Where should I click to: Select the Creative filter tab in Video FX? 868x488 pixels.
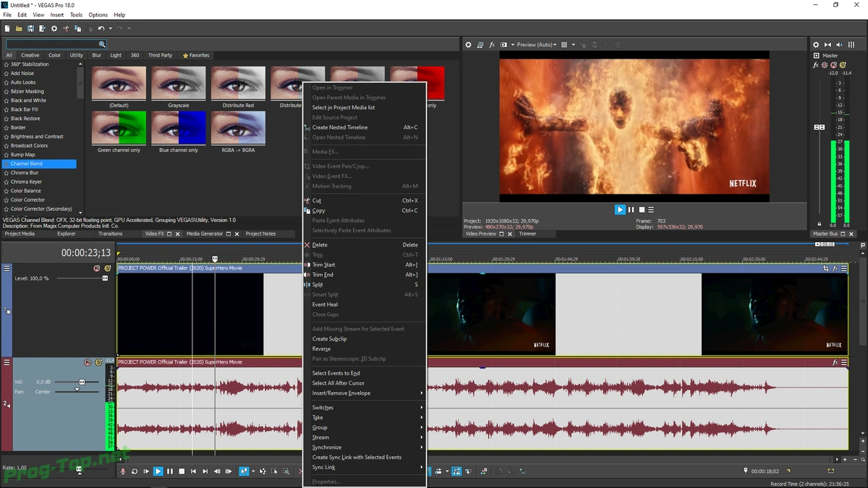point(30,55)
